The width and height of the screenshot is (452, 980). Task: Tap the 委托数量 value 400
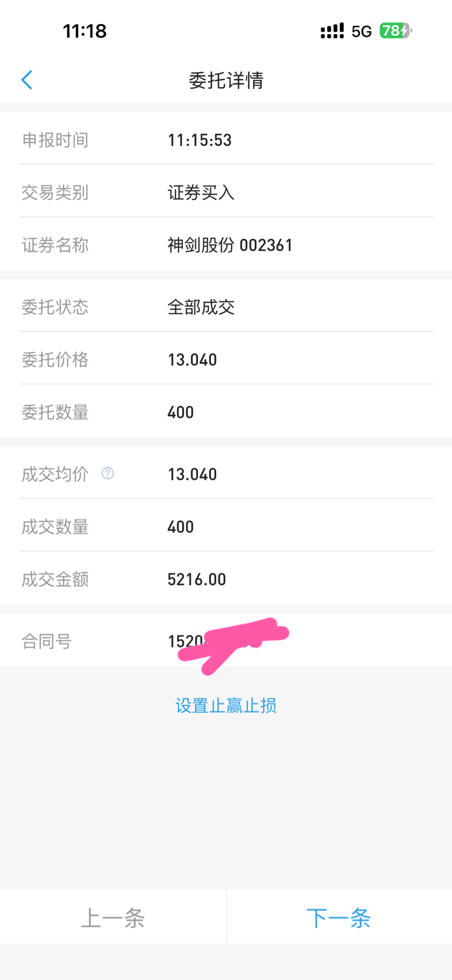[x=181, y=412]
